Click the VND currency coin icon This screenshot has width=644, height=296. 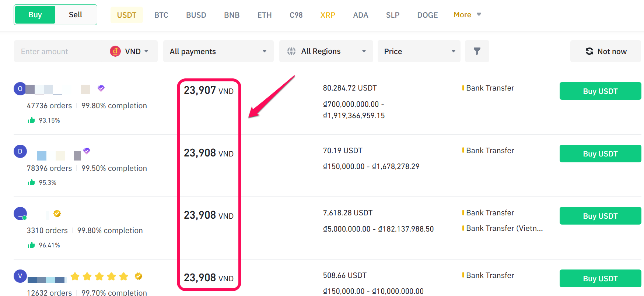tap(115, 51)
